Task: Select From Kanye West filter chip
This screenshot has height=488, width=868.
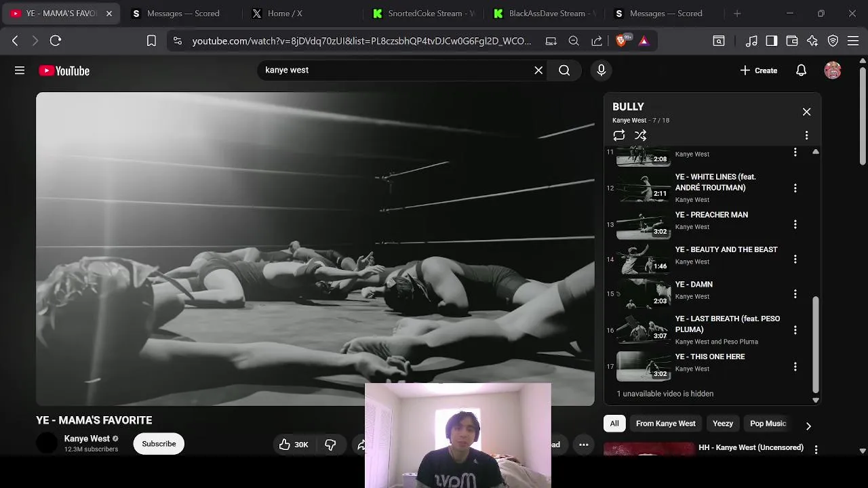Action: tap(665, 424)
